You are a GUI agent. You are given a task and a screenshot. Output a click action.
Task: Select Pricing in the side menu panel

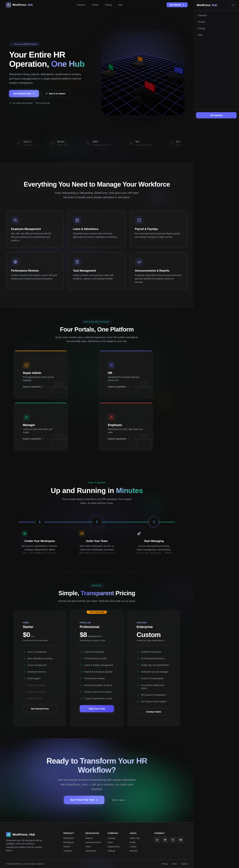point(216,28)
